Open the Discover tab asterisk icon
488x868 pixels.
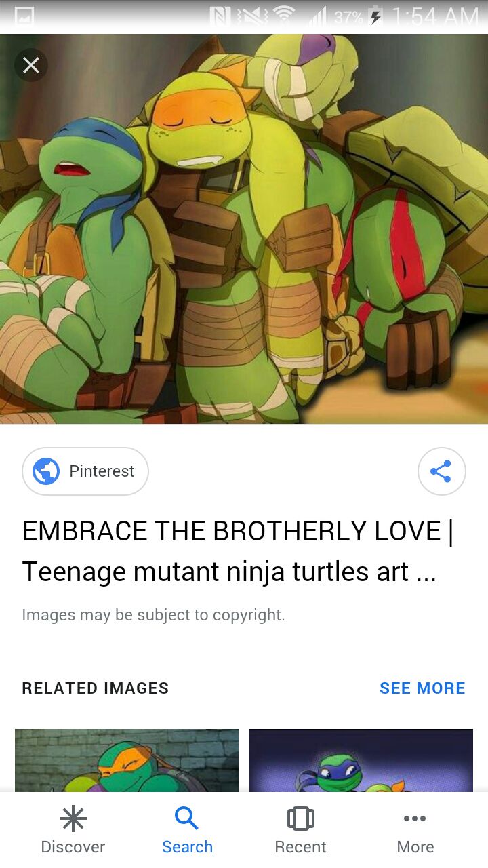(x=73, y=818)
